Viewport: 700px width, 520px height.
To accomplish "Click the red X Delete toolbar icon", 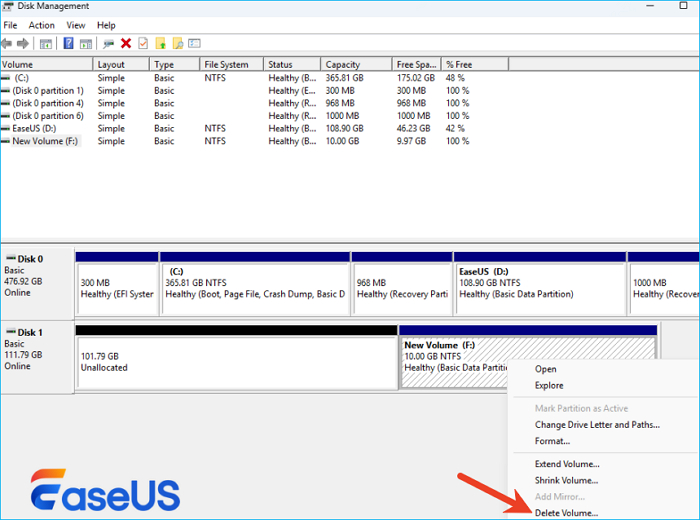I will (126, 43).
